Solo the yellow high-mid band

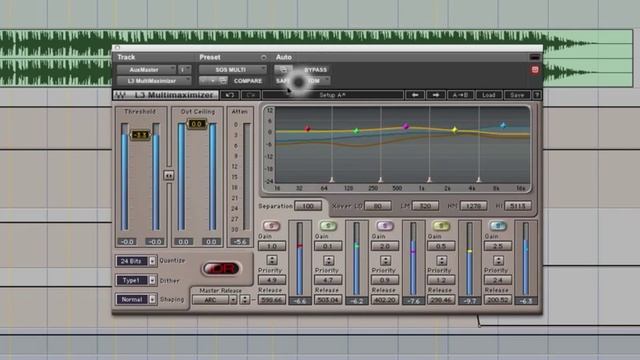[x=441, y=226]
